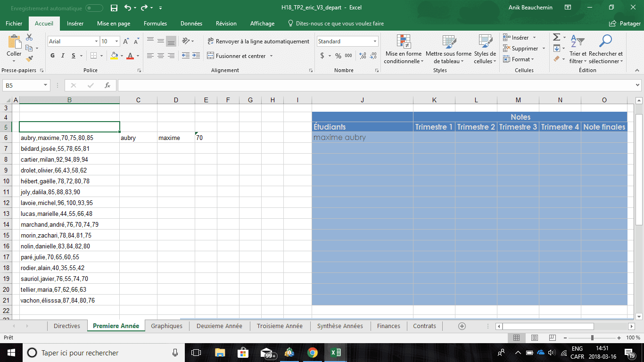Screen dimensions: 644x362
Task: Open Conditional Formatting (Mise en forme conditionnelle)
Action: [x=403, y=49]
